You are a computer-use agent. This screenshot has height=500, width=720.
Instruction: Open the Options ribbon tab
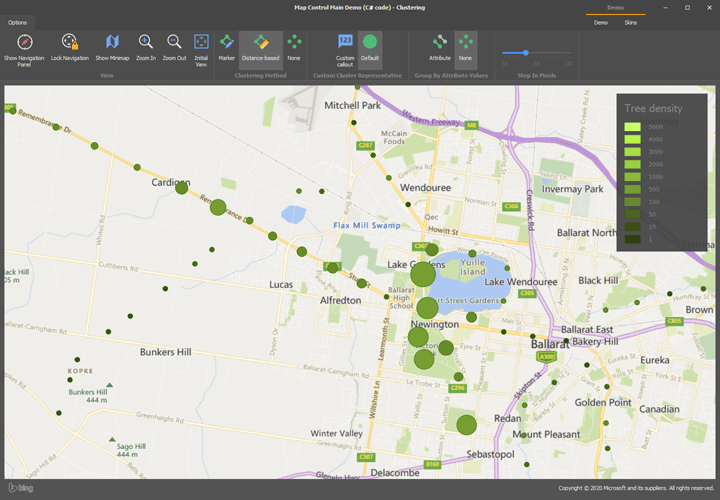[18, 22]
